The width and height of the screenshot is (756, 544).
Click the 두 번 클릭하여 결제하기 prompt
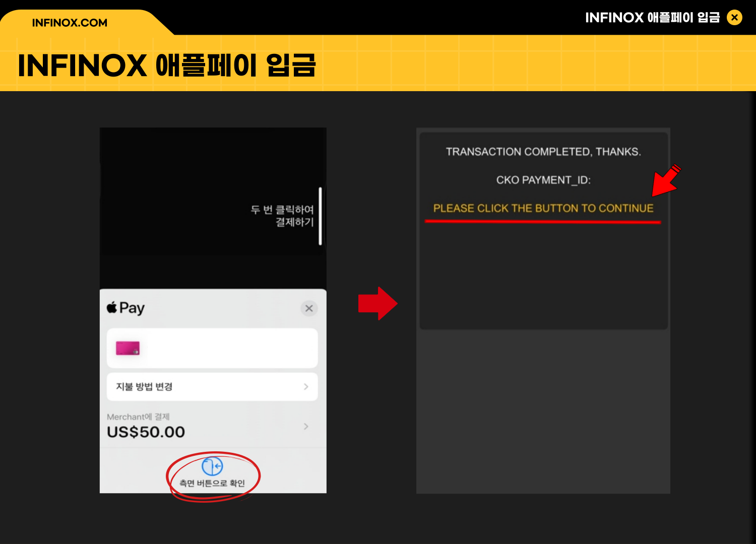coord(282,216)
